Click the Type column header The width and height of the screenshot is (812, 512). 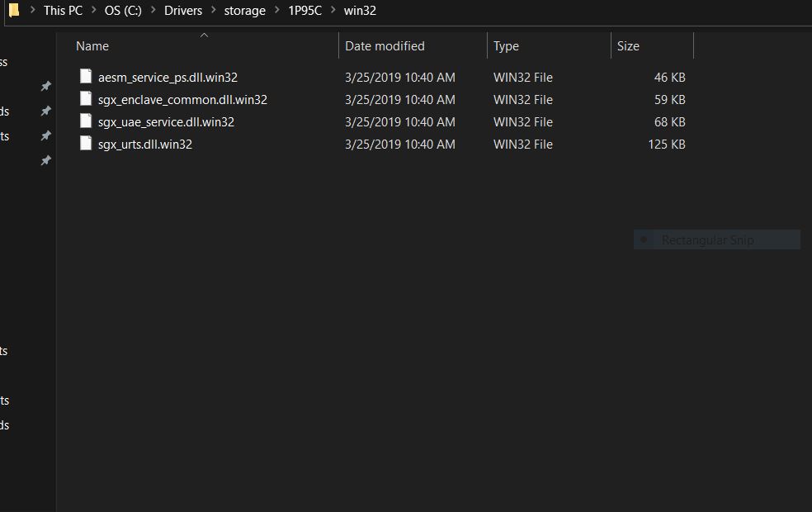click(506, 45)
